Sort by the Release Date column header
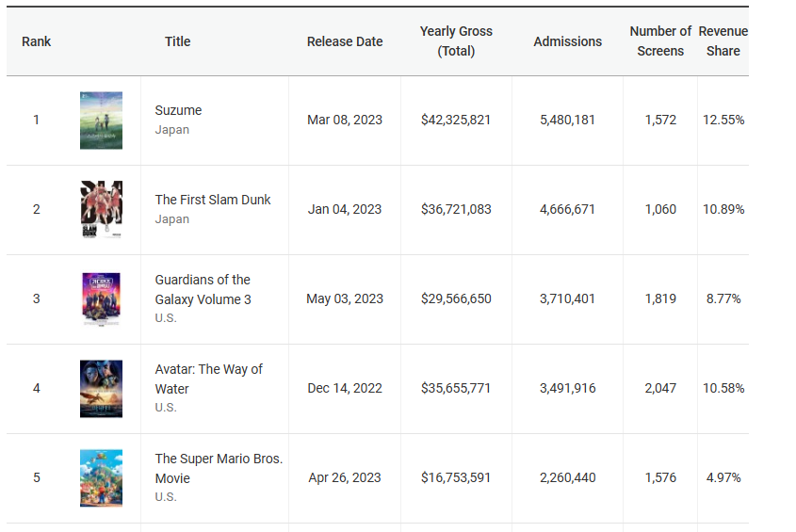This screenshot has width=796, height=532. click(345, 41)
